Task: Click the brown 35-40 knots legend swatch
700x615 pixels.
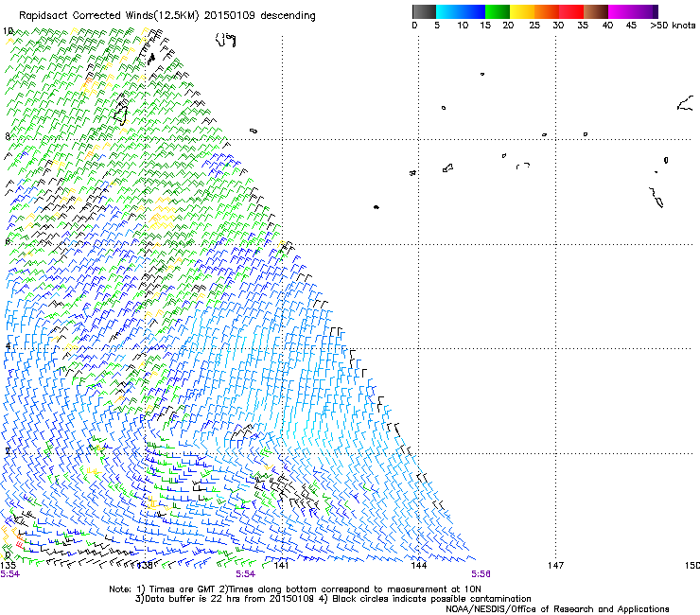Action: (x=596, y=11)
